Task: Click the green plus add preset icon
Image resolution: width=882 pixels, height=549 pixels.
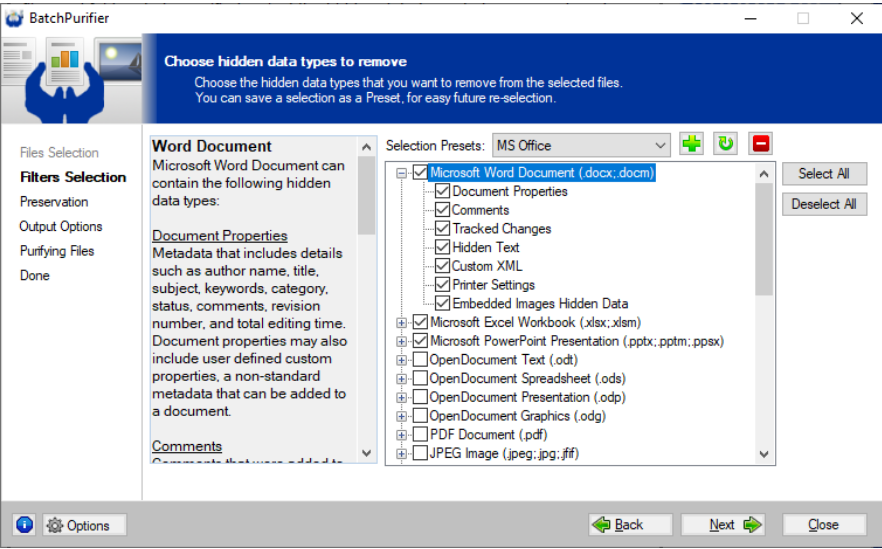Action: coord(691,144)
